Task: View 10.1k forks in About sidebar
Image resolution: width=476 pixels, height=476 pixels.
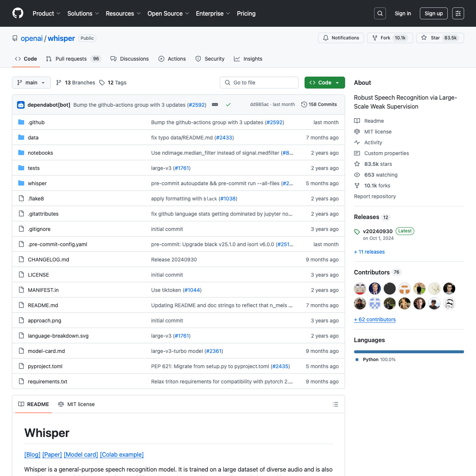Action: pyautogui.click(x=372, y=186)
